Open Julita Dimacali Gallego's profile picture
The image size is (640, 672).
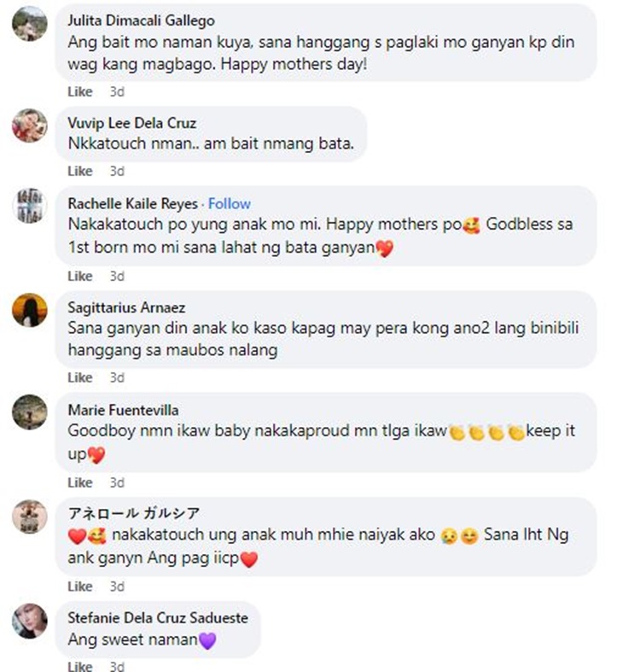tap(30, 24)
